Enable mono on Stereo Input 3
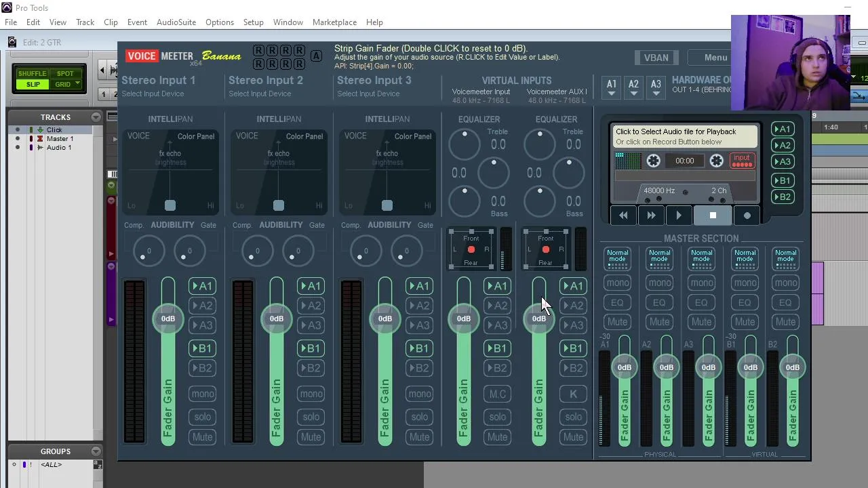This screenshot has width=868, height=488. coord(419,394)
